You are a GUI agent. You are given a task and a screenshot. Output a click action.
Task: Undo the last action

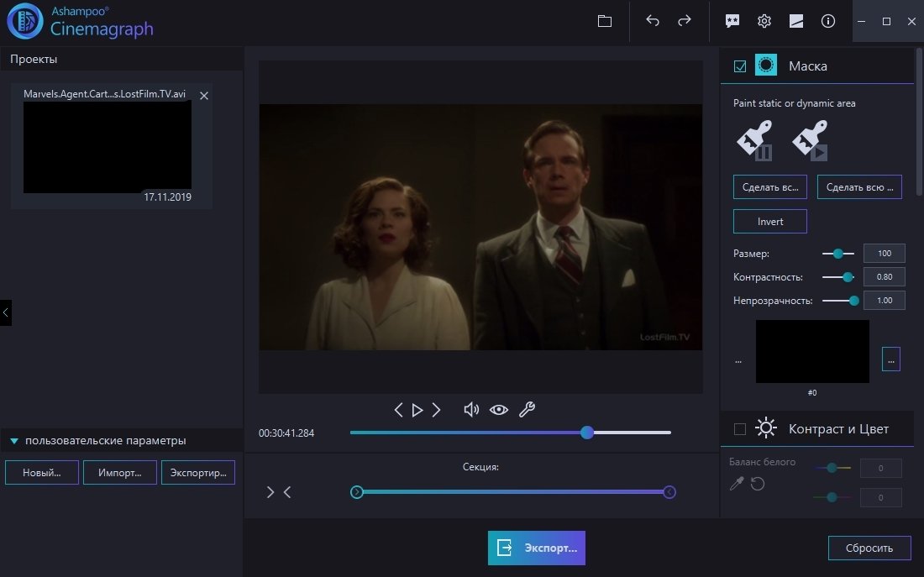(653, 21)
